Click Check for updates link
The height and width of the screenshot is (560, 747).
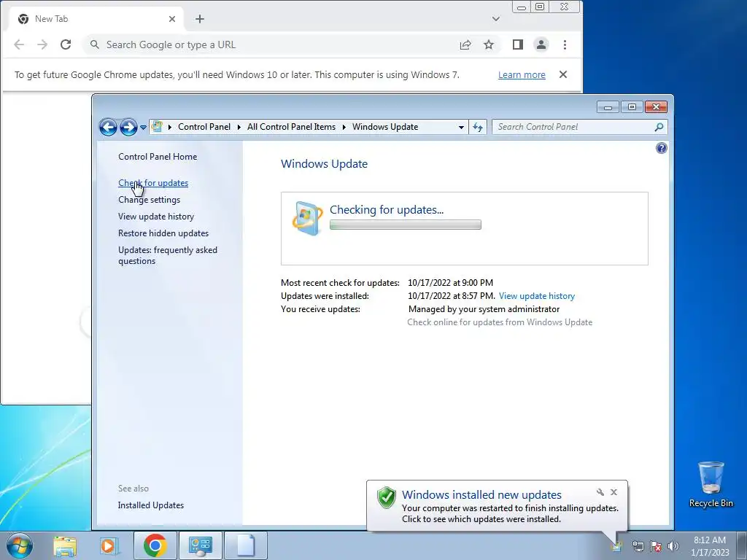coord(153,183)
